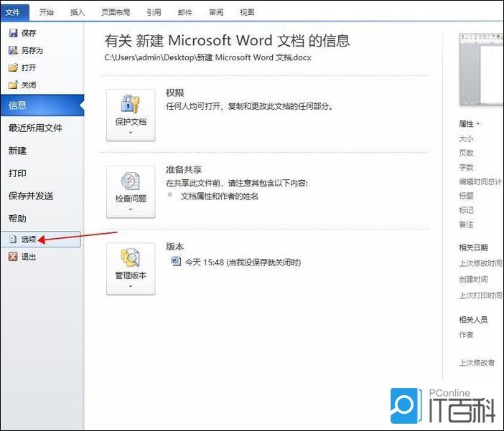Screen dimensions: 504x431
Task: Click the 保存 label in sidebar
Action: point(29,33)
